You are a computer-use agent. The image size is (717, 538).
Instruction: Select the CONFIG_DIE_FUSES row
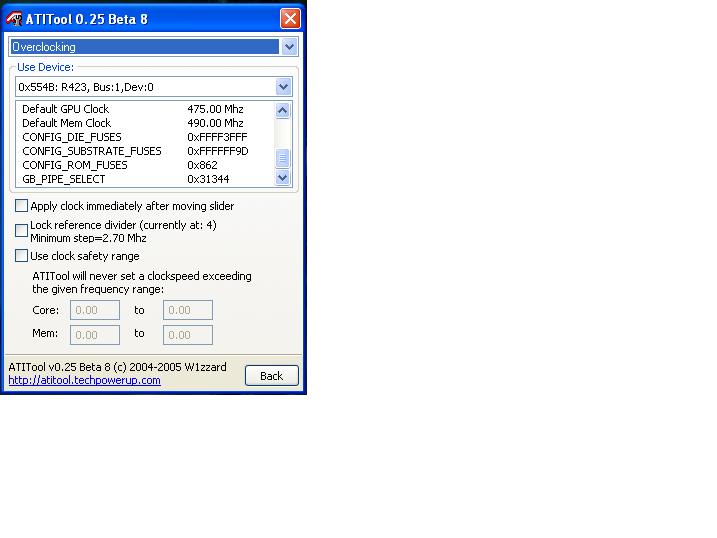145,137
